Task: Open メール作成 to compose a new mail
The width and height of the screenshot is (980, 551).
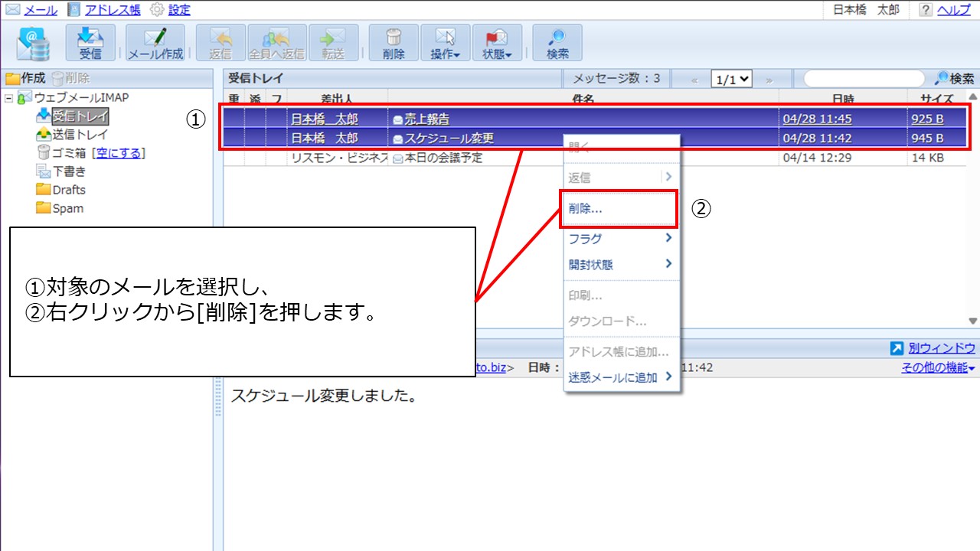Action: pos(155,43)
